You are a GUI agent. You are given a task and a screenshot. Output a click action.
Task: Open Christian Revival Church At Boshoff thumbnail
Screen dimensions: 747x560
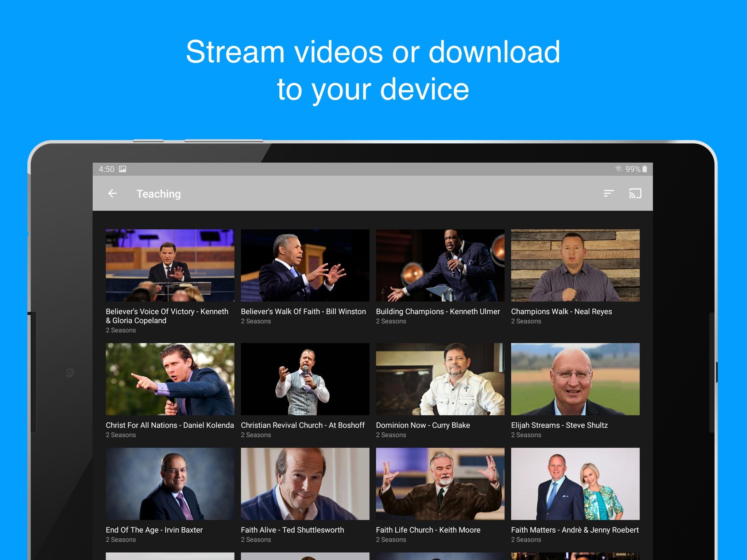coord(305,379)
